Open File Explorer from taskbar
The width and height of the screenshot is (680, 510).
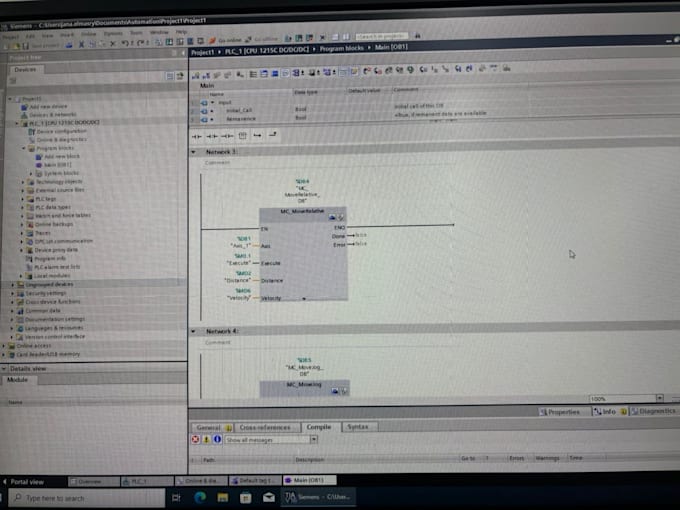pyautogui.click(x=223, y=497)
